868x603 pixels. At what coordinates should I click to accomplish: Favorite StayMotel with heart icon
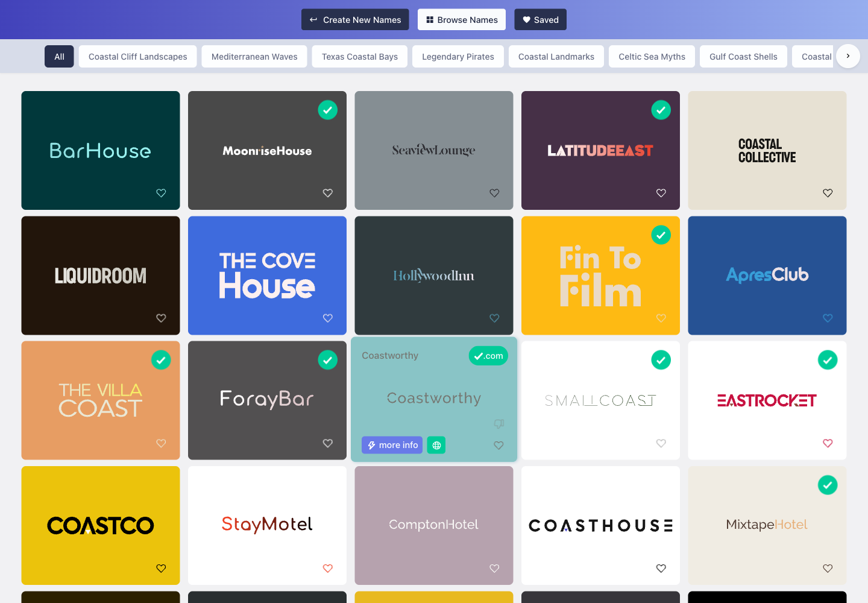[x=328, y=568]
